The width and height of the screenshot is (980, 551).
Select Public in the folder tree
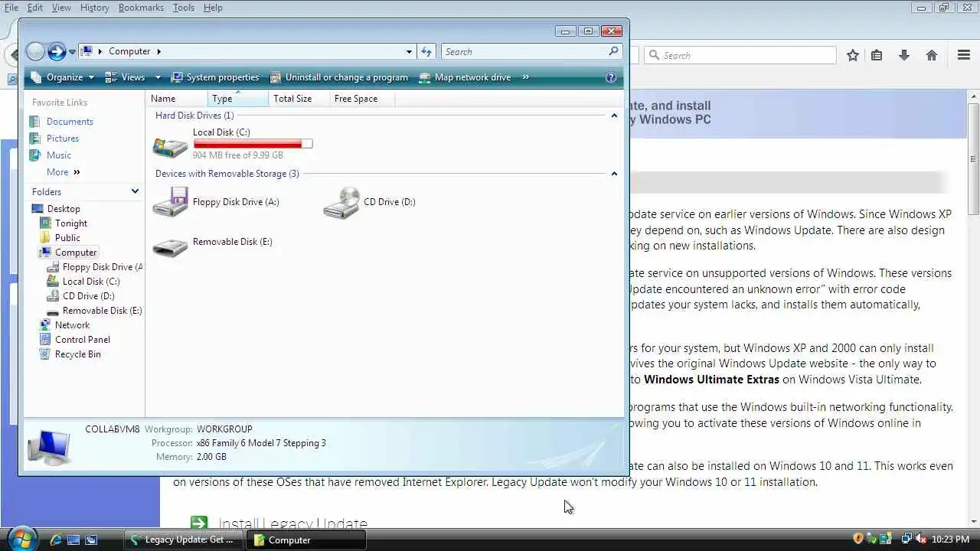(67, 238)
